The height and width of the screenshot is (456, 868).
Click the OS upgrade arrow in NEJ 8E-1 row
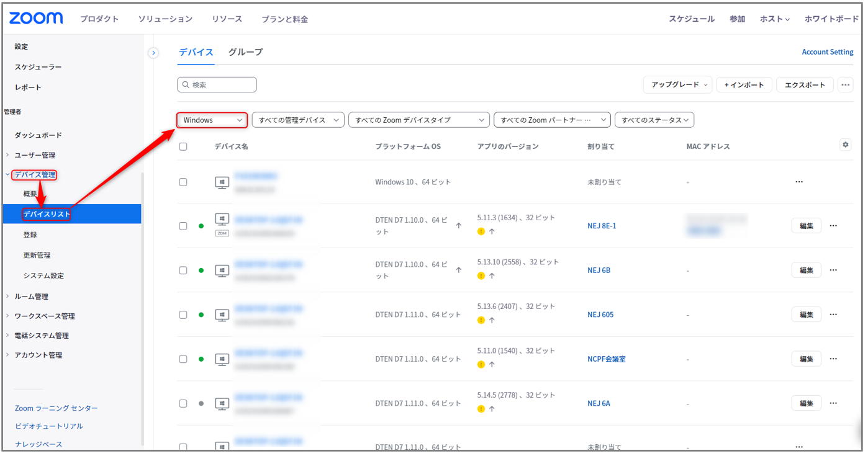[x=459, y=226]
